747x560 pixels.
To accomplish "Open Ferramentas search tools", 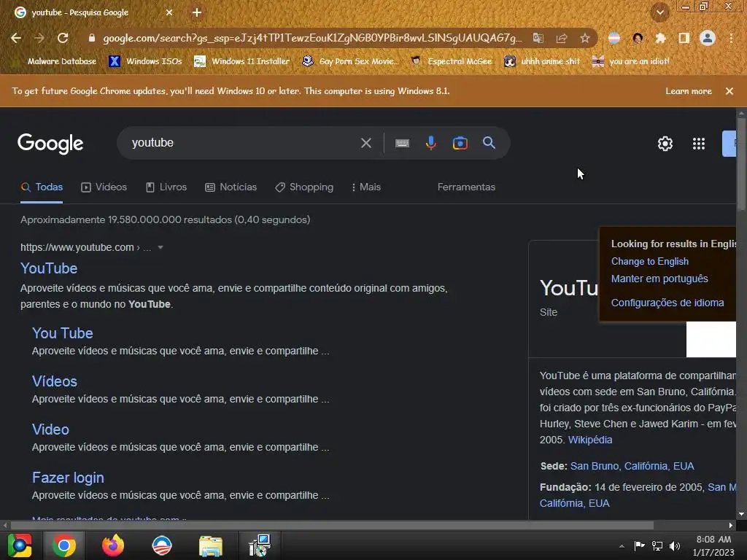I will click(466, 187).
